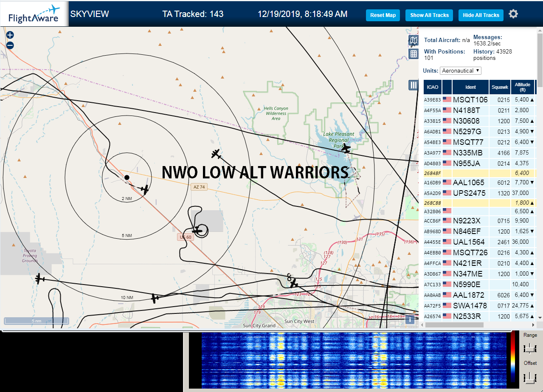
Task: Open the map layer selector icon
Action: click(x=414, y=41)
